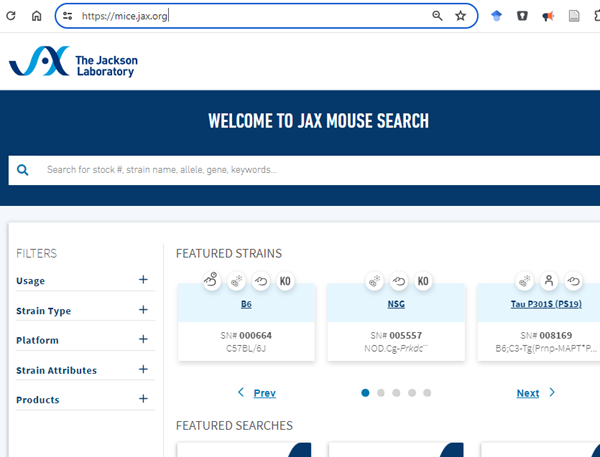Viewport: 600px width, 457px height.
Task: Click the B6;C3-Tg(Prnp-MAPT strain name text
Action: click(546, 348)
